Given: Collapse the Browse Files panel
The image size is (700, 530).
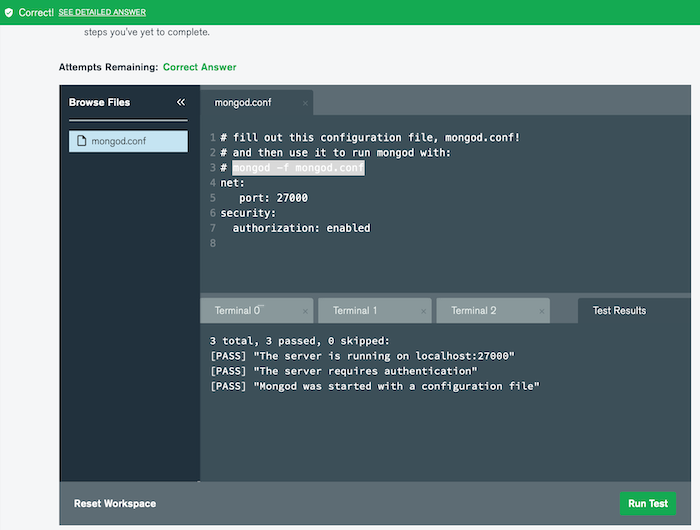Looking at the screenshot, I should point(181,102).
